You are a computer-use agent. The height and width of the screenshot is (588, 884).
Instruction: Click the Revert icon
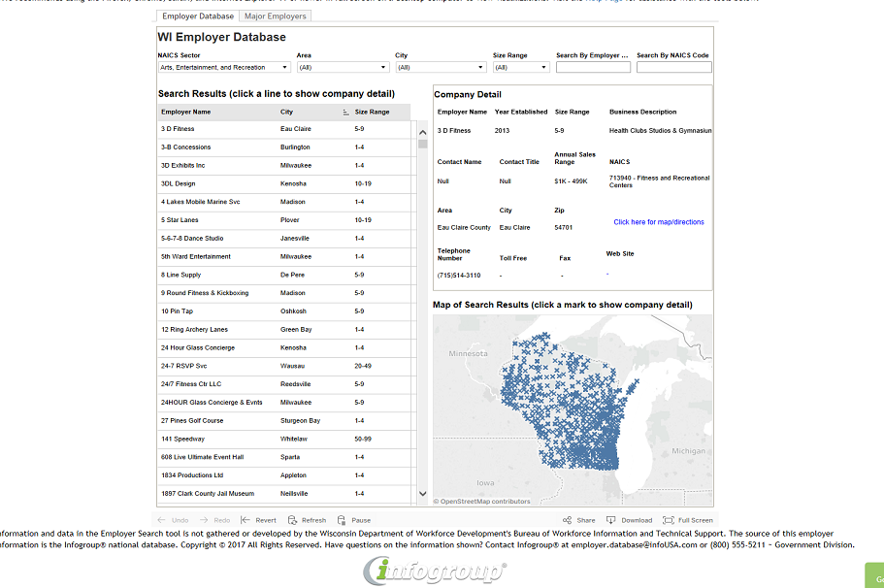click(246, 520)
